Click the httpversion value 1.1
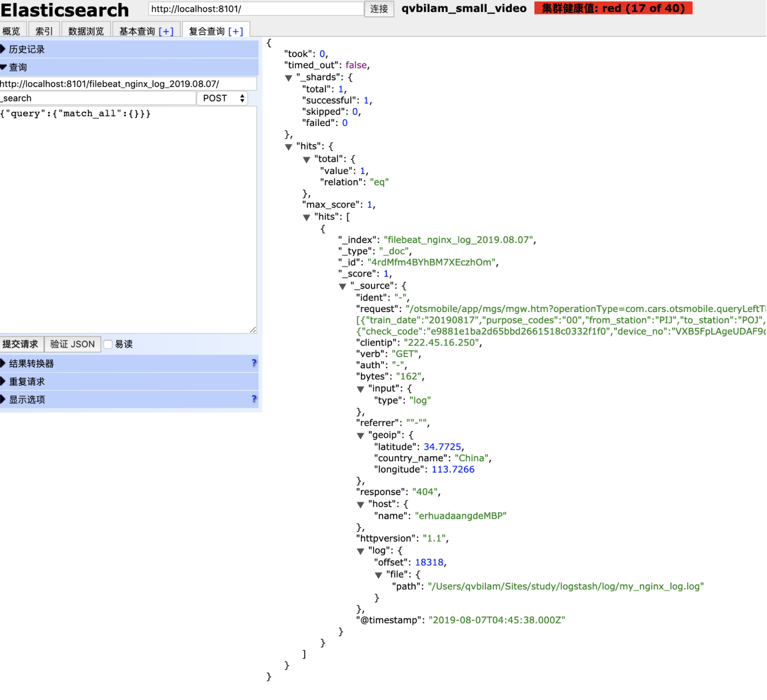Image resolution: width=767 pixels, height=700 pixels. 434,539
